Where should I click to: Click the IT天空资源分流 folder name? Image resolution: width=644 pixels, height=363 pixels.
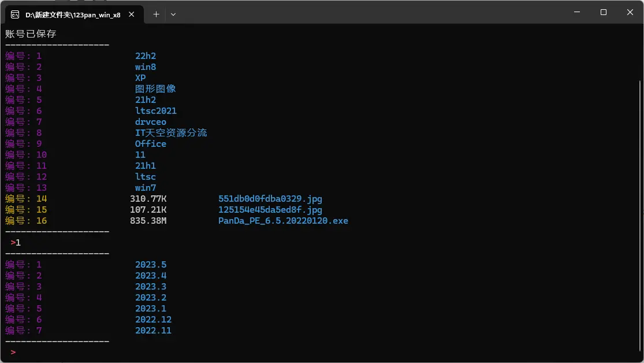point(171,133)
